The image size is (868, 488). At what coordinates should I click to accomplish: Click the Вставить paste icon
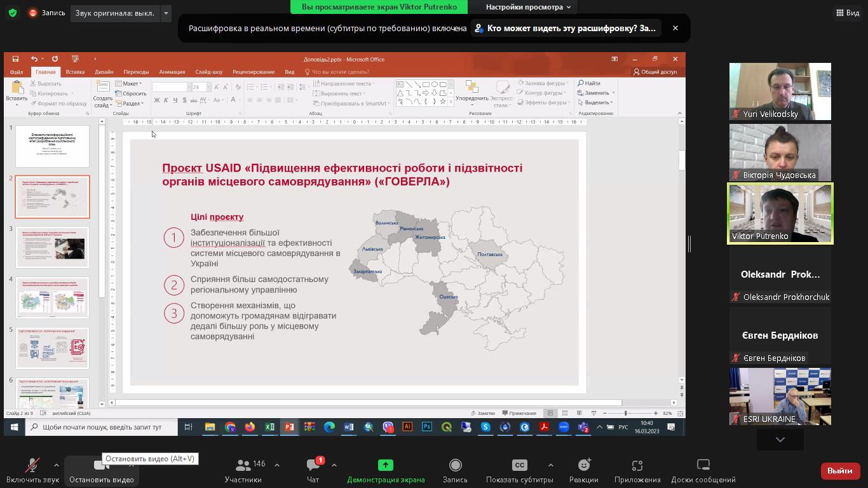pos(17,88)
